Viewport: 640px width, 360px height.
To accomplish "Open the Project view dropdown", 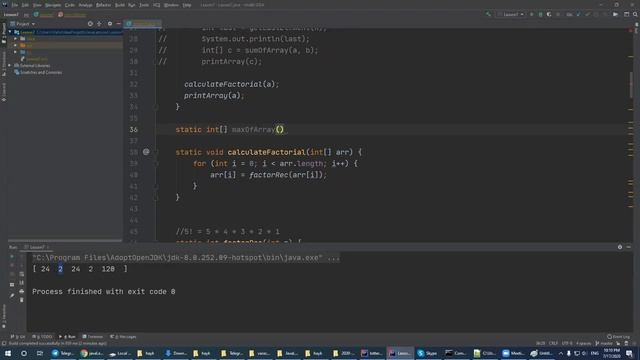I will point(23,24).
